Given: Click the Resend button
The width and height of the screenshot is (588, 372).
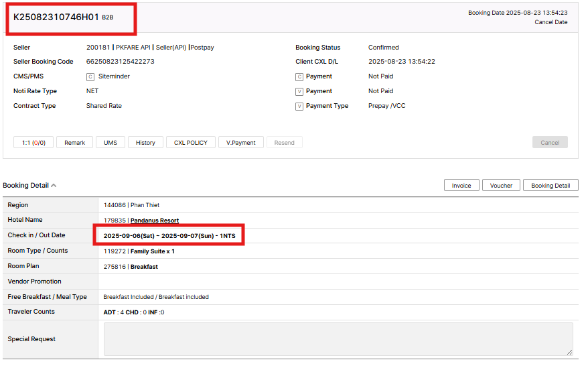Looking at the screenshot, I should coord(284,143).
